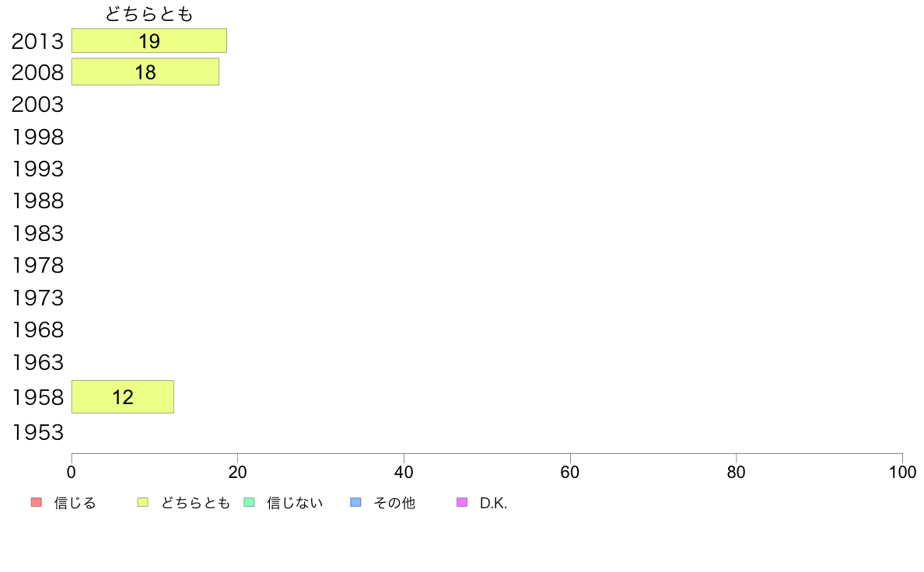This screenshot has height=572, width=924.
Task: Click the blue その他 legend swatch
Action: point(355,503)
